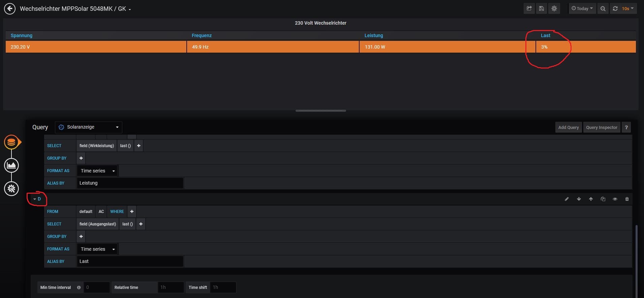The height and width of the screenshot is (298, 644).
Task: Open the 10s refresh interval dropdown
Action: click(x=627, y=8)
